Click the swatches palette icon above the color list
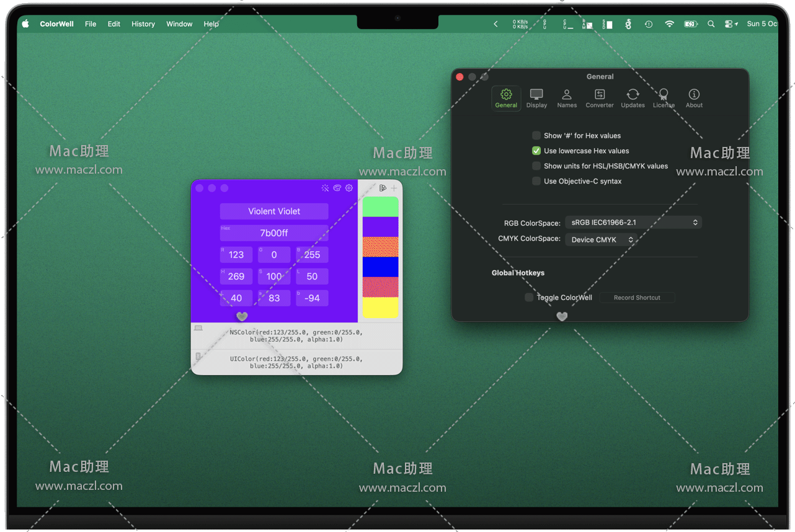The height and width of the screenshot is (532, 795). pos(383,188)
